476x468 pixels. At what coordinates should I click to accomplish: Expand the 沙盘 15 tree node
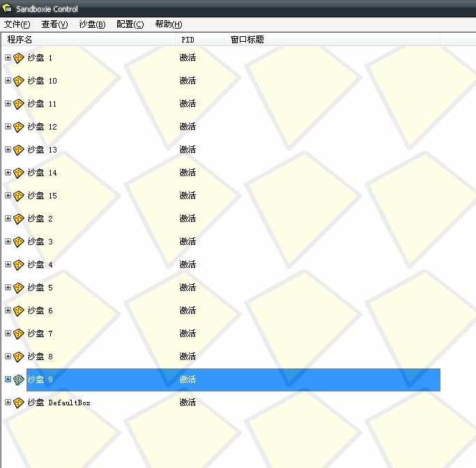(x=8, y=195)
